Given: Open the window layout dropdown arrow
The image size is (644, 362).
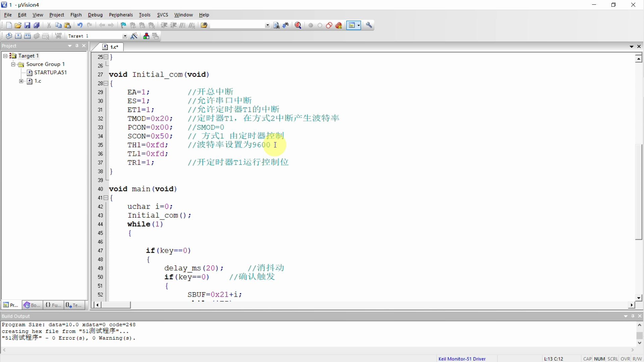Looking at the screenshot, I should [x=359, y=25].
